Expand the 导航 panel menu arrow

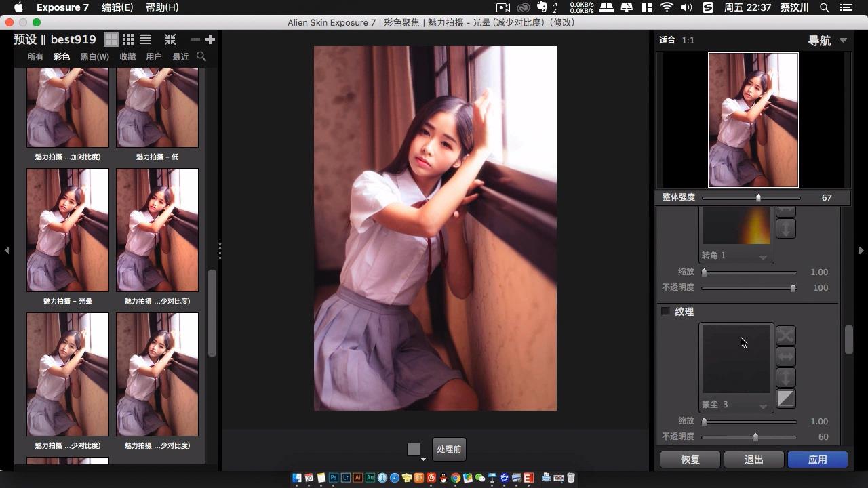click(x=843, y=40)
